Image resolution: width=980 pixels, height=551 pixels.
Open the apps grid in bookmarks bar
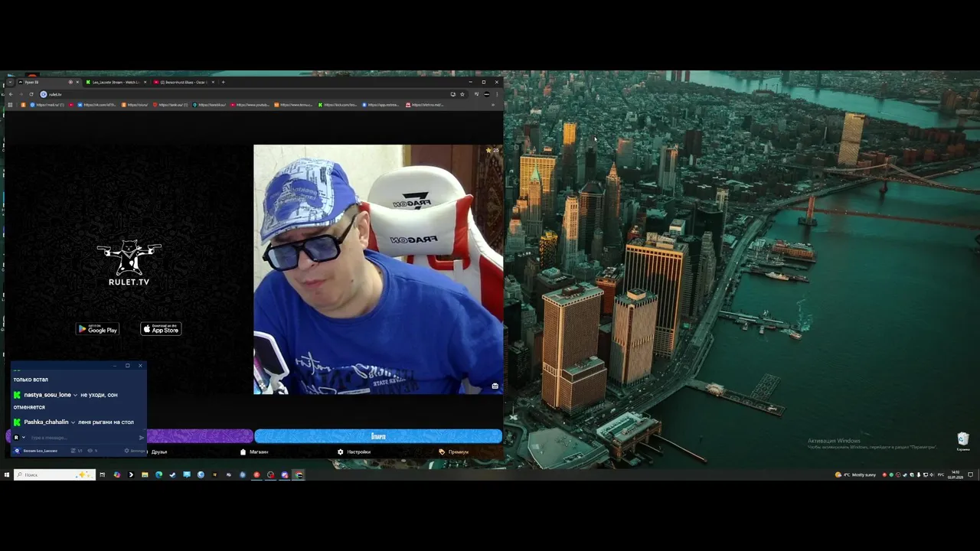tap(10, 105)
